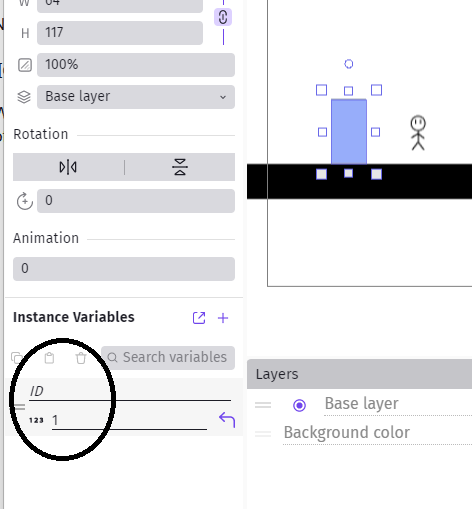This screenshot has width=472, height=509.
Task: Delete instance variable with trash icon
Action: coord(81,358)
